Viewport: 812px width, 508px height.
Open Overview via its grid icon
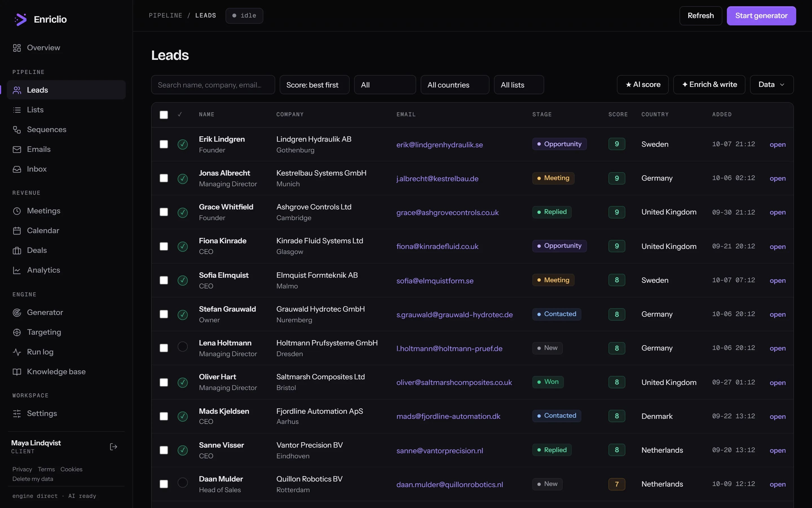[17, 48]
